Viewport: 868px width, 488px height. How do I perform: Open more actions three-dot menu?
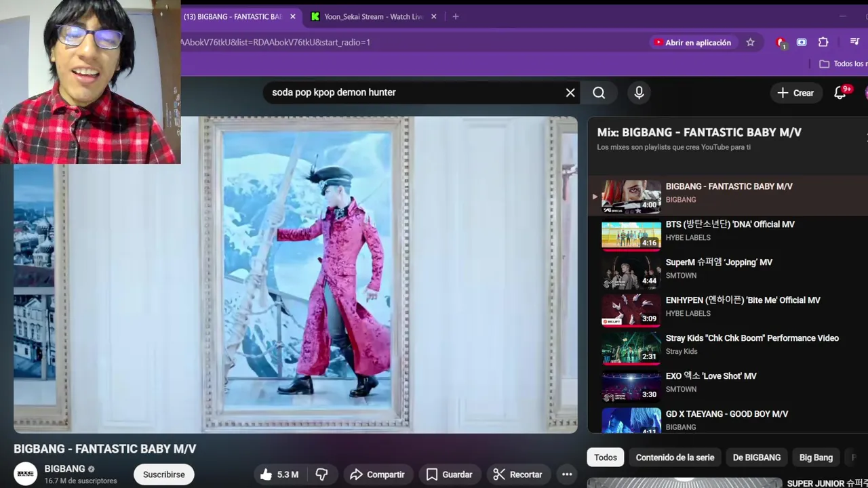point(567,474)
